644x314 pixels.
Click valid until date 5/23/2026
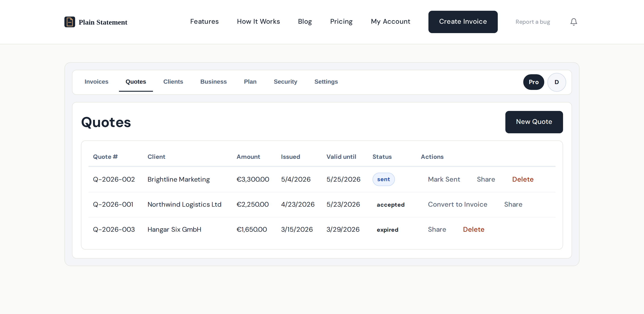point(343,204)
